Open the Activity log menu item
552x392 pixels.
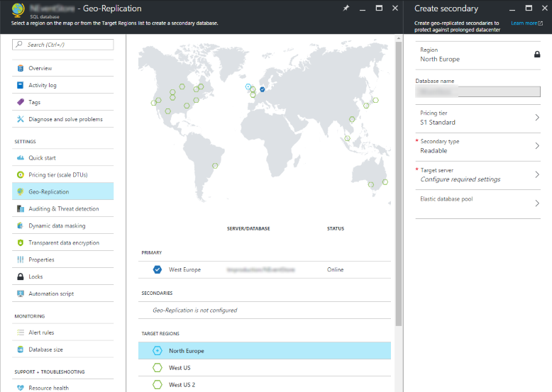click(x=62, y=85)
